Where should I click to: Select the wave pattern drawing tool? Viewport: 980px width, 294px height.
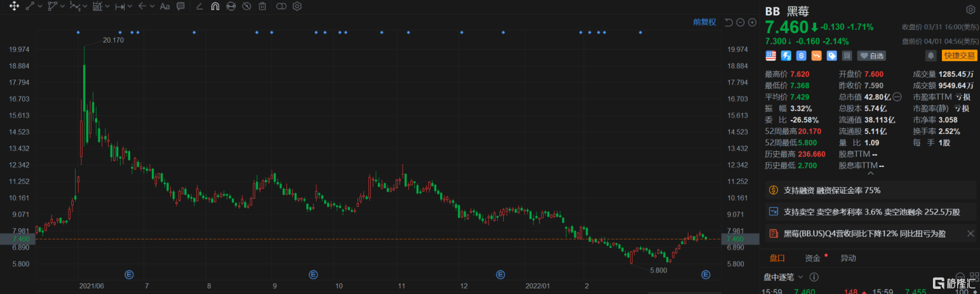click(x=74, y=6)
